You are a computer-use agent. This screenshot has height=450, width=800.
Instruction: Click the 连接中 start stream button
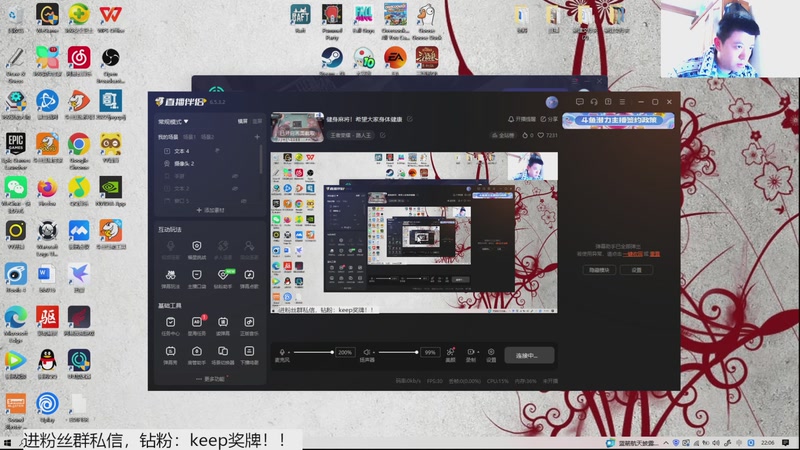[x=529, y=355]
